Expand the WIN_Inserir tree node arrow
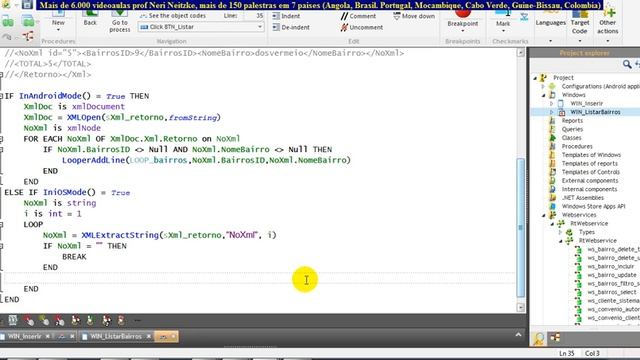 point(552,103)
